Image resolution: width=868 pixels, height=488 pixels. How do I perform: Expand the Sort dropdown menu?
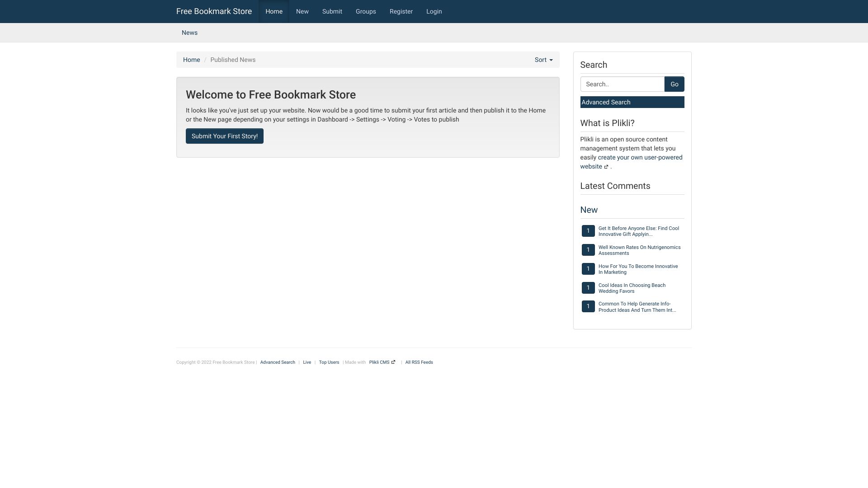coord(544,60)
